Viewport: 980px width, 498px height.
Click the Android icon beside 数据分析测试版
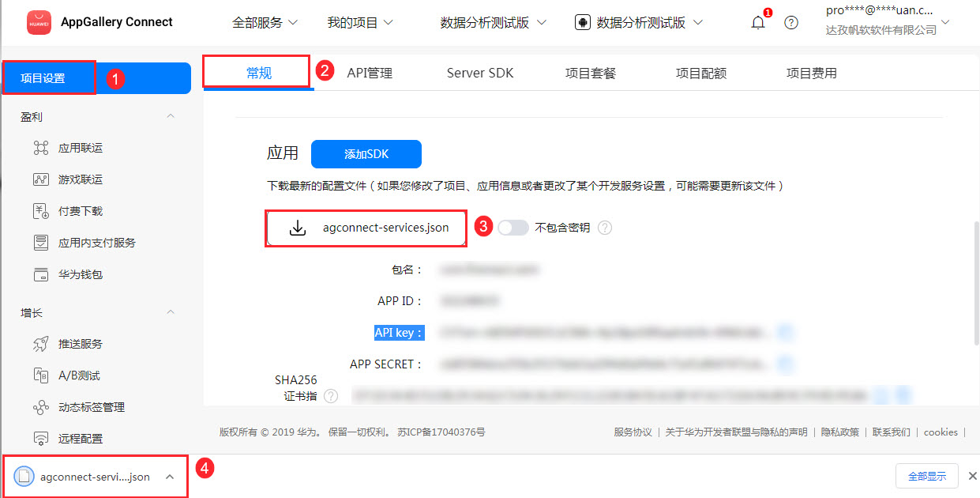[583, 22]
